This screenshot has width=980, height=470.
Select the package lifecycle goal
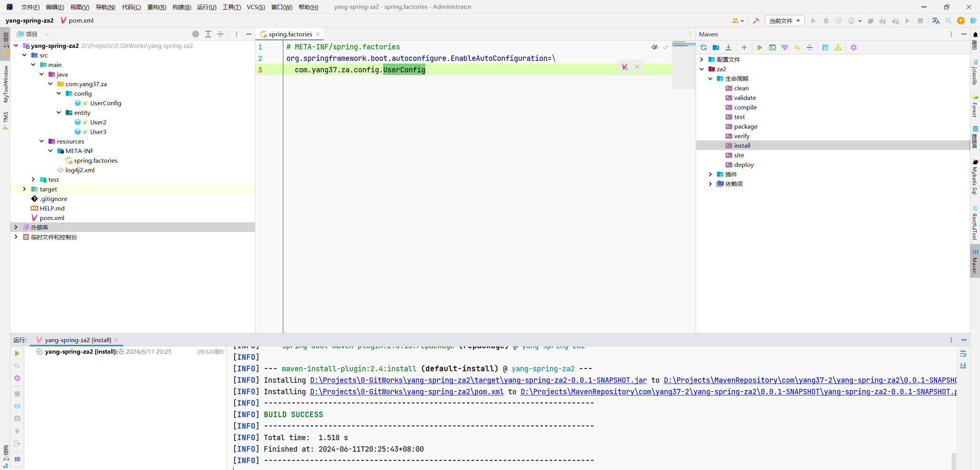pyautogui.click(x=745, y=126)
